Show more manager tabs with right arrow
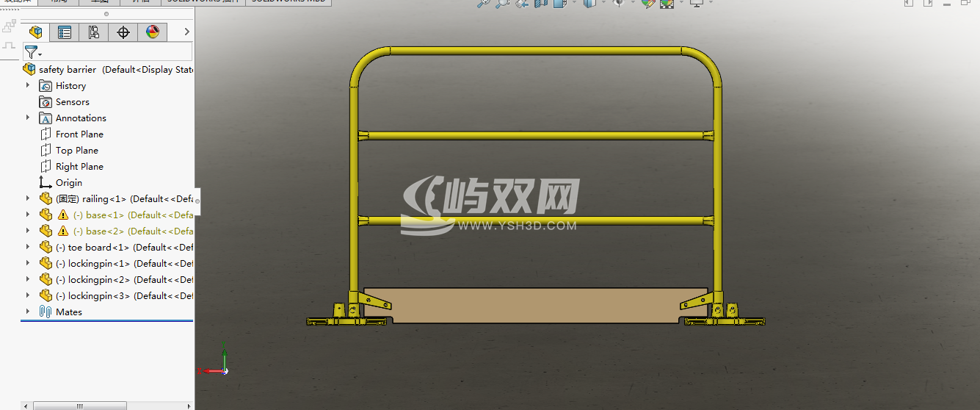This screenshot has height=410, width=980. (x=186, y=32)
